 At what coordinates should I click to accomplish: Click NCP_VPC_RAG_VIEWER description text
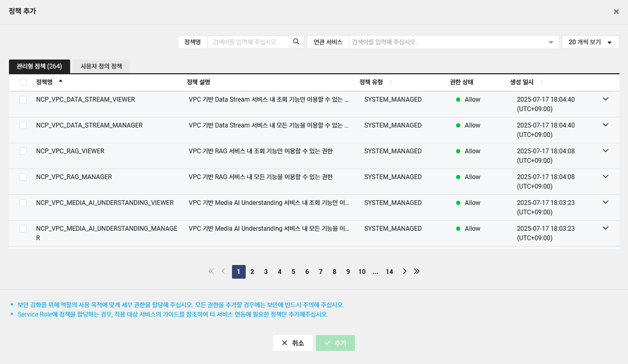(x=260, y=151)
